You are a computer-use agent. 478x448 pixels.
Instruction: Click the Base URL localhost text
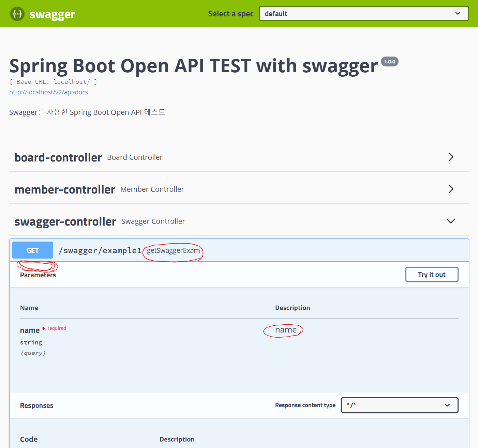[x=53, y=82]
